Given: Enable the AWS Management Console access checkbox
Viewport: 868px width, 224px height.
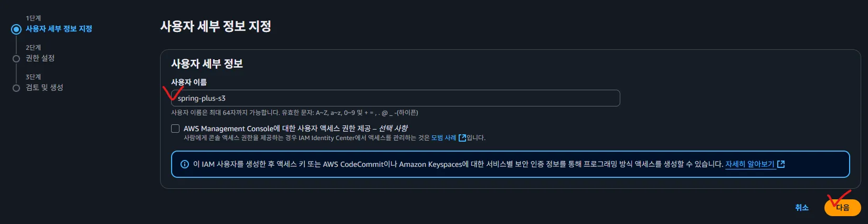Looking at the screenshot, I should (x=175, y=129).
